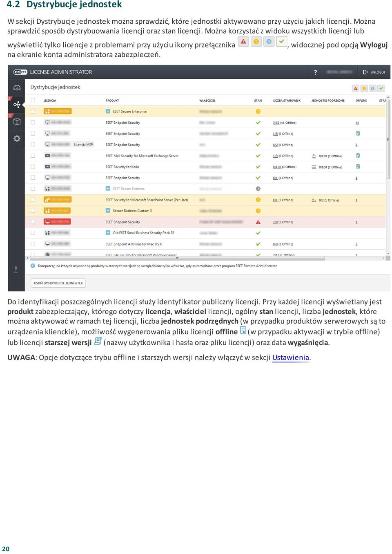
Task: Click the help question mark icon
Action: pyautogui.click(x=315, y=72)
